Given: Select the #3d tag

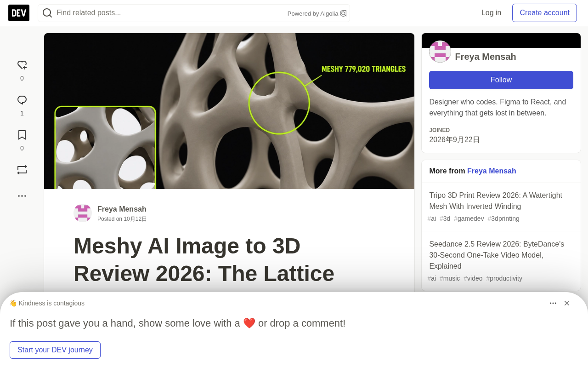Looking at the screenshot, I should point(445,218).
